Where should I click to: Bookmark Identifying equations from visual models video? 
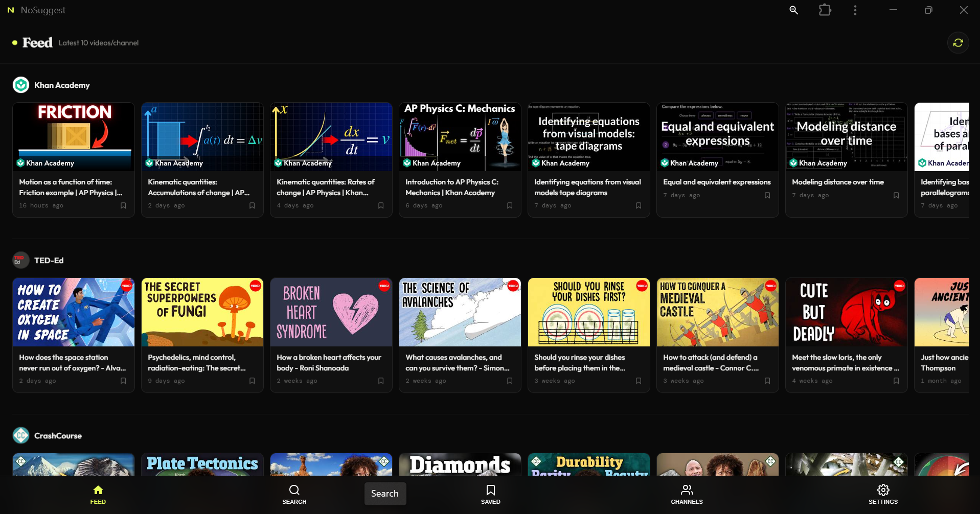pos(639,205)
